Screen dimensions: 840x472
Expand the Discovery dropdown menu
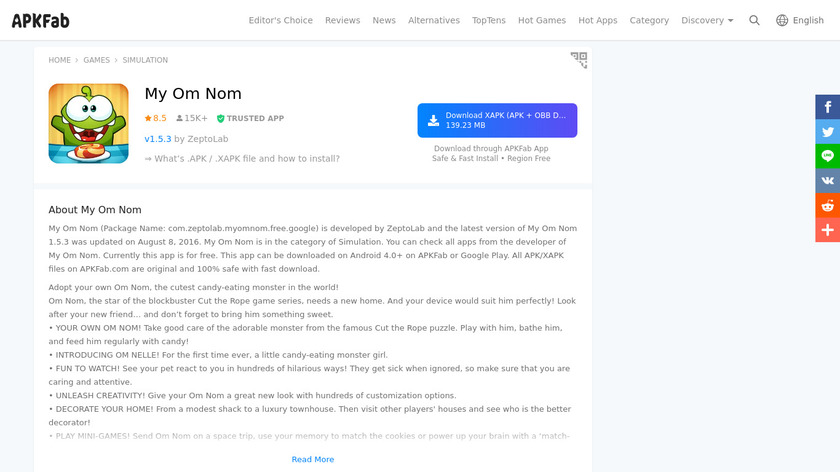coord(707,20)
